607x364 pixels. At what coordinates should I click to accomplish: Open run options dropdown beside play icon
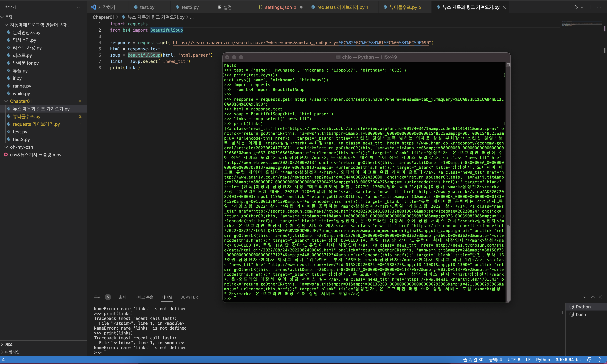click(x=582, y=7)
